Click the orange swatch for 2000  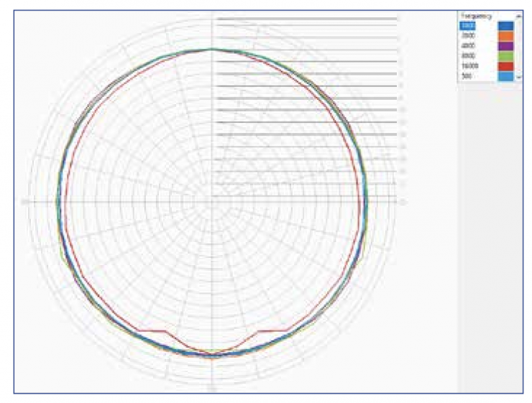click(505, 35)
